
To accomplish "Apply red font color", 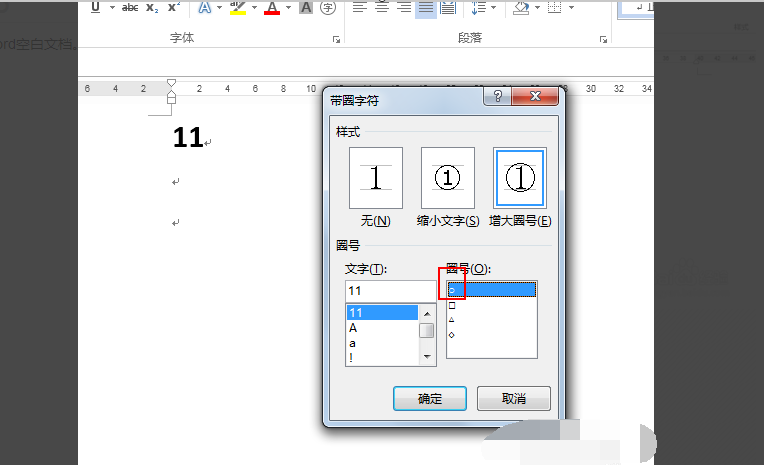I will (272, 7).
